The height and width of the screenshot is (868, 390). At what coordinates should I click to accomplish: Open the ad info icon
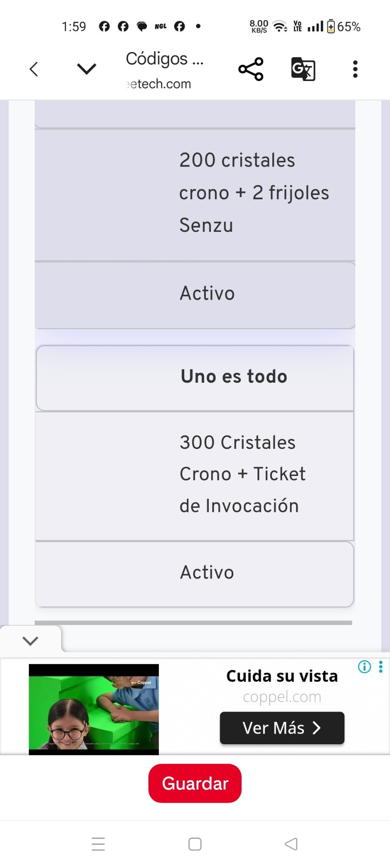tap(364, 667)
